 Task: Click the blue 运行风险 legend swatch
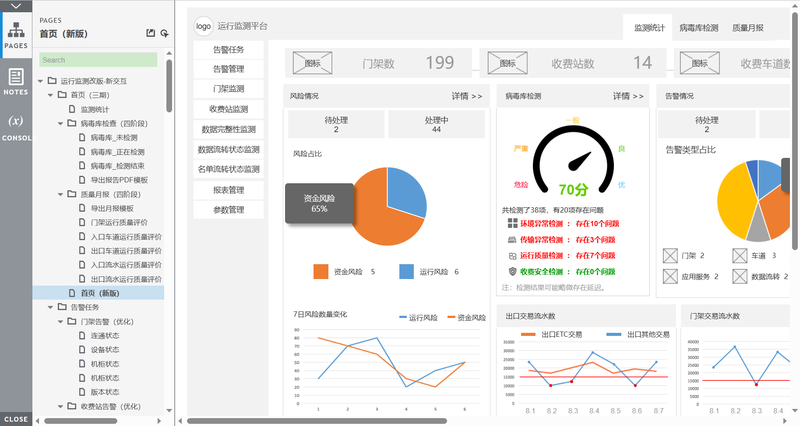coord(407,271)
